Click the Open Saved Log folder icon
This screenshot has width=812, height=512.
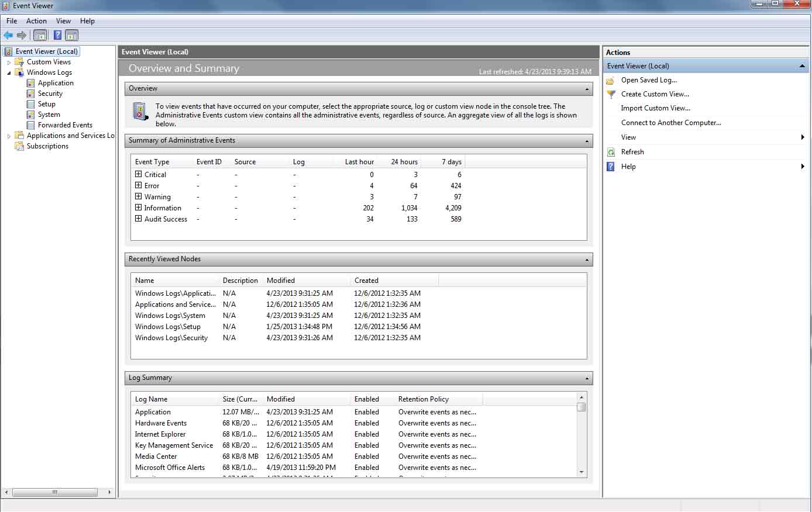pos(611,80)
